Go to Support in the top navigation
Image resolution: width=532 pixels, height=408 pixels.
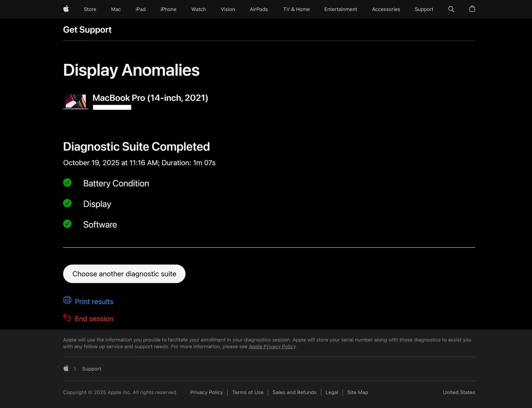tap(424, 9)
